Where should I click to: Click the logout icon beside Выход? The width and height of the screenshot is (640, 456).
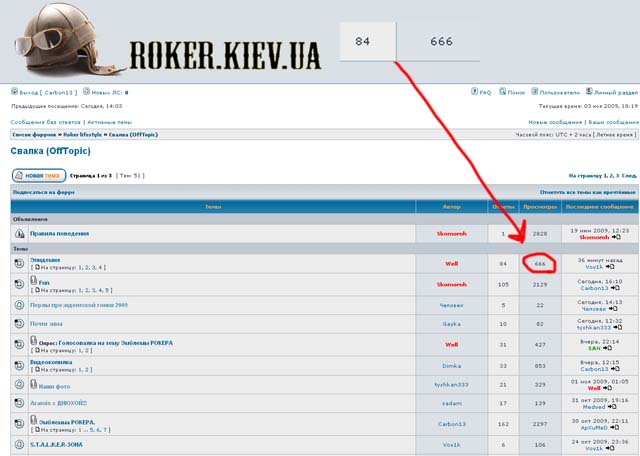pyautogui.click(x=14, y=91)
